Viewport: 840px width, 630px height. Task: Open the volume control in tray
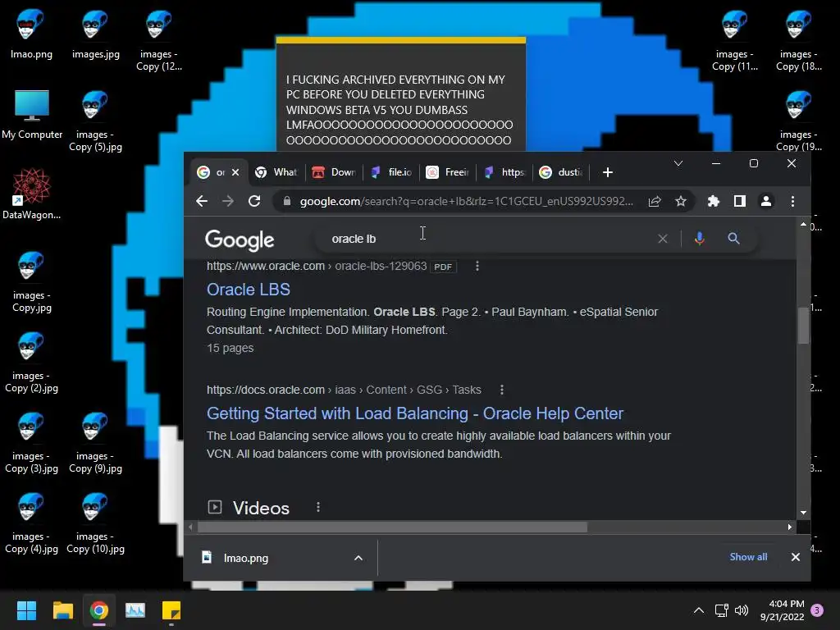click(742, 610)
